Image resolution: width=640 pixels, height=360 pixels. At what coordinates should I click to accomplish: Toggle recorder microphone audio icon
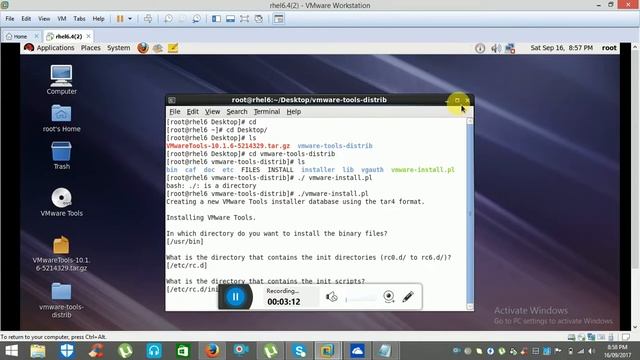pos(331,297)
